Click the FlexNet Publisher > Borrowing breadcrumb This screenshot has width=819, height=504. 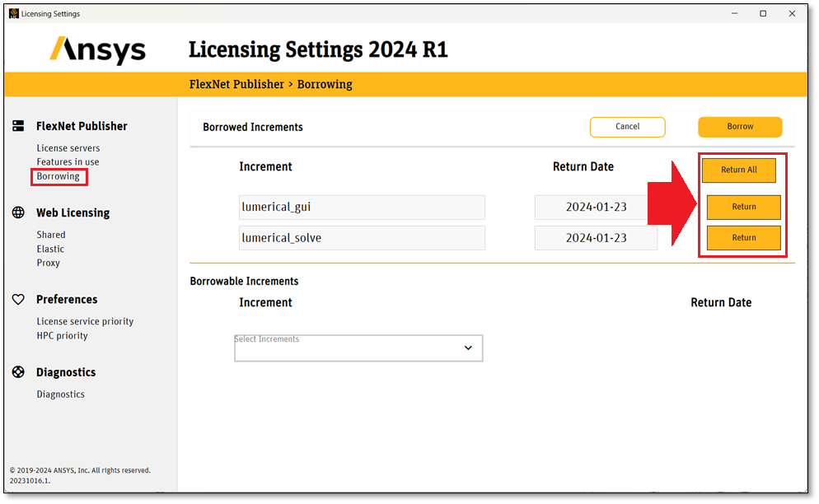(x=270, y=85)
